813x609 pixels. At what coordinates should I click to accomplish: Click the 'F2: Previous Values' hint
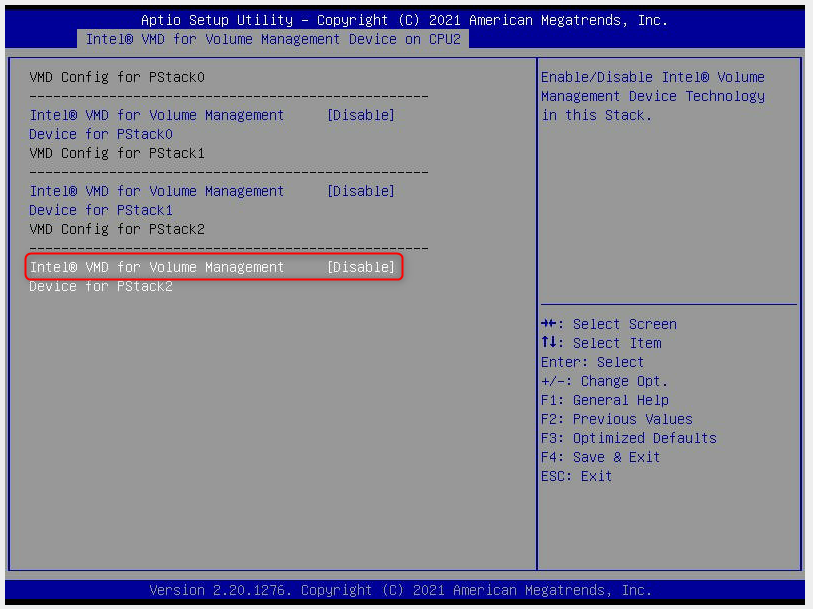(616, 419)
